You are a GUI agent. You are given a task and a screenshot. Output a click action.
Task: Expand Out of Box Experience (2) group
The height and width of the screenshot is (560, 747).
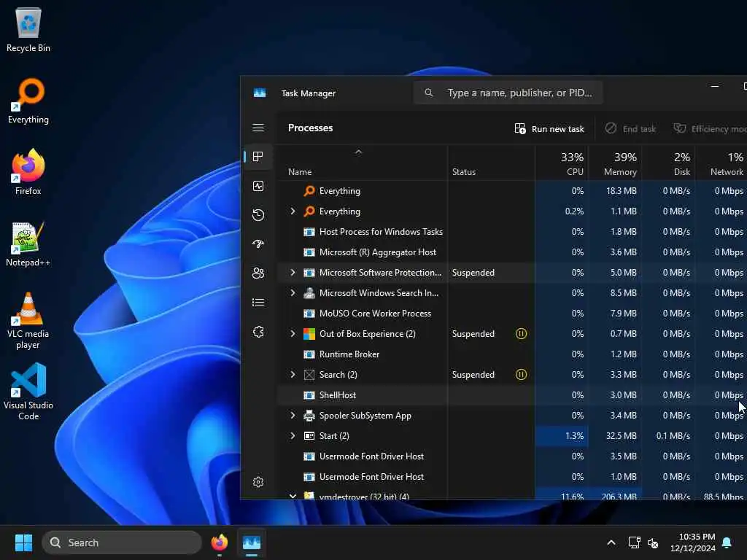coord(293,334)
